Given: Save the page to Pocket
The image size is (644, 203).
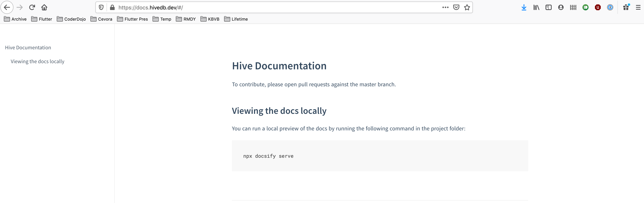Looking at the screenshot, I should pyautogui.click(x=456, y=8).
